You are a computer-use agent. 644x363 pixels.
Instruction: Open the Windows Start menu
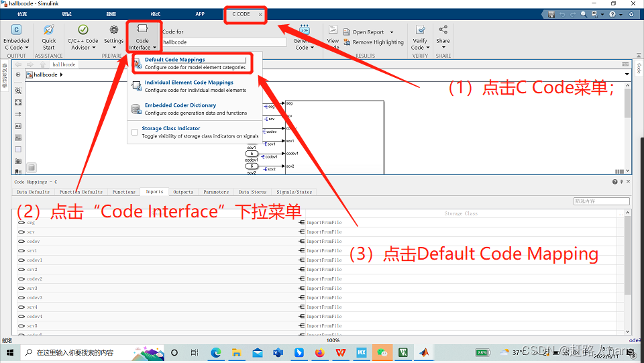point(10,352)
